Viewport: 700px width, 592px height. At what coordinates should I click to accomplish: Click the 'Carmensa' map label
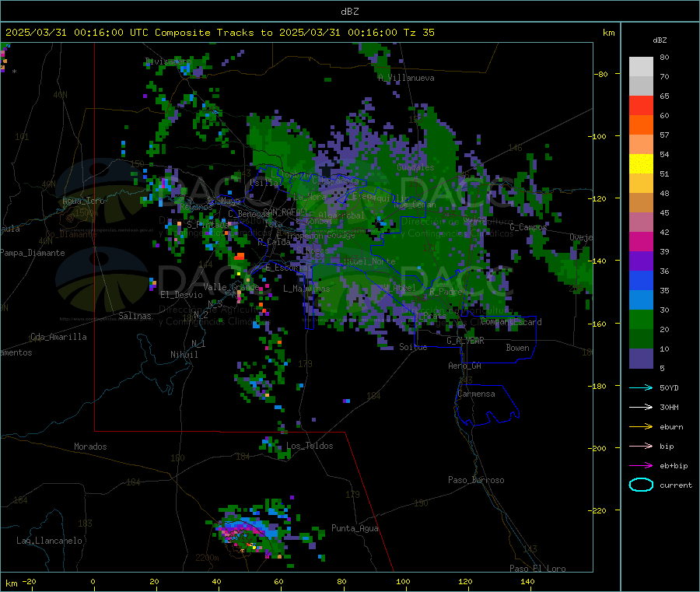click(x=476, y=394)
